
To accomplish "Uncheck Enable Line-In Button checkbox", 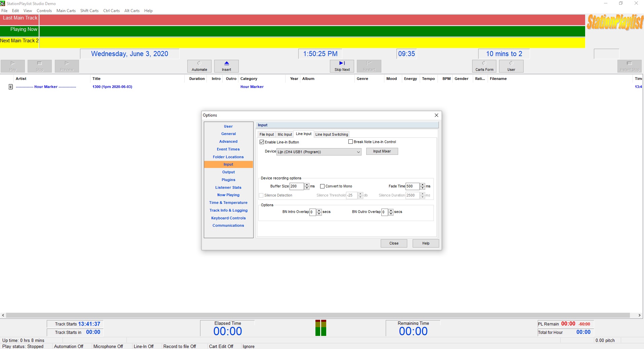I will pos(262,142).
